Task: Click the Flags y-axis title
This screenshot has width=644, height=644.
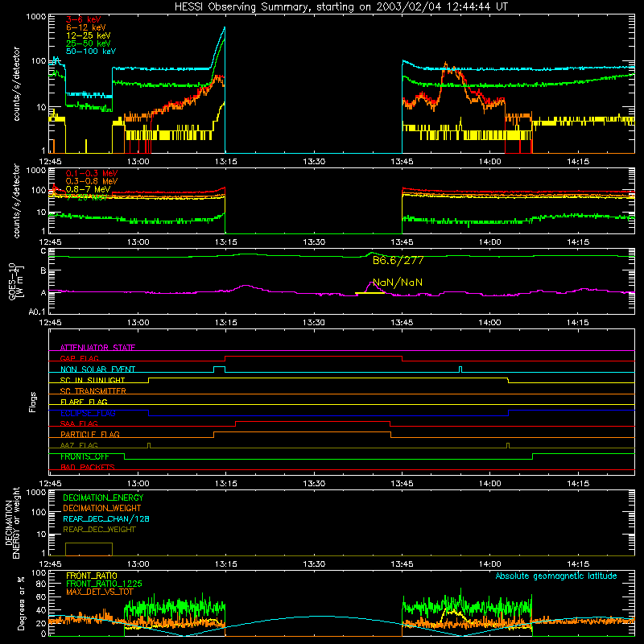Action: coord(33,402)
